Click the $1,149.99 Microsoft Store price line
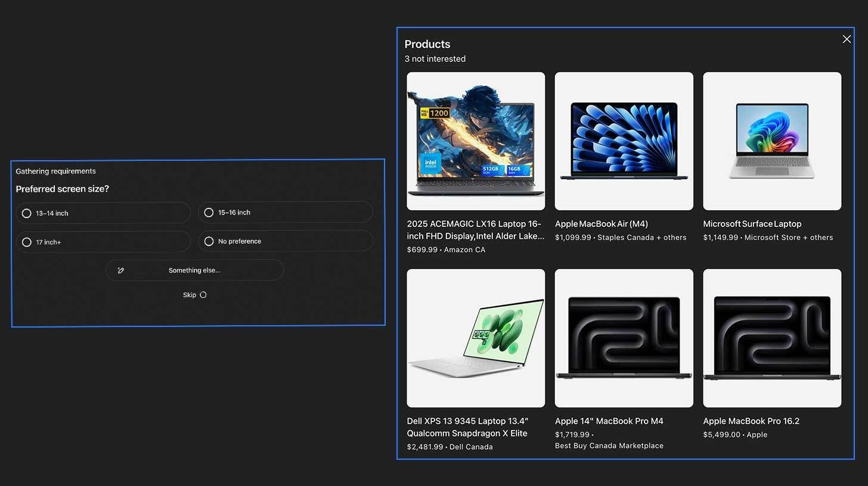Image resolution: width=868 pixels, height=486 pixels. pyautogui.click(x=768, y=238)
